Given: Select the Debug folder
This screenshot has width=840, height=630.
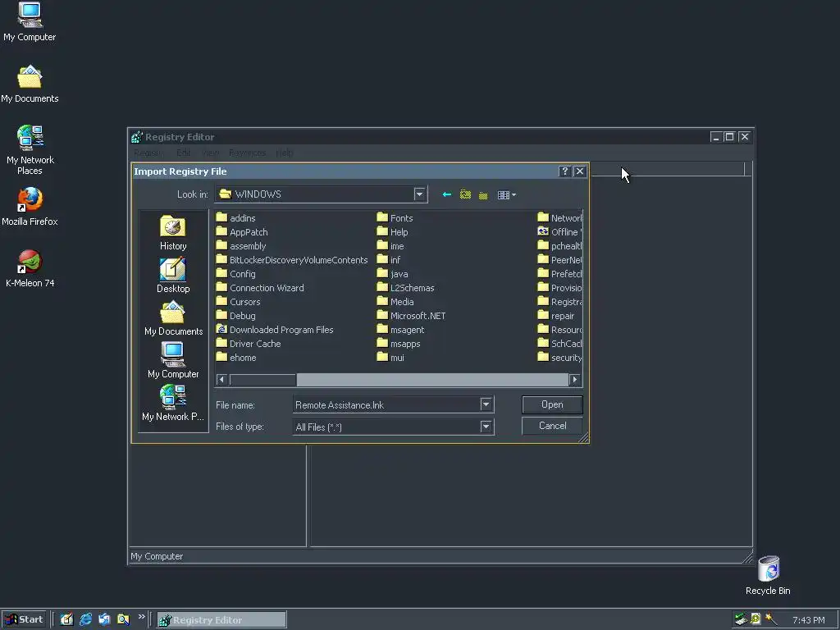Looking at the screenshot, I should (x=235, y=316).
